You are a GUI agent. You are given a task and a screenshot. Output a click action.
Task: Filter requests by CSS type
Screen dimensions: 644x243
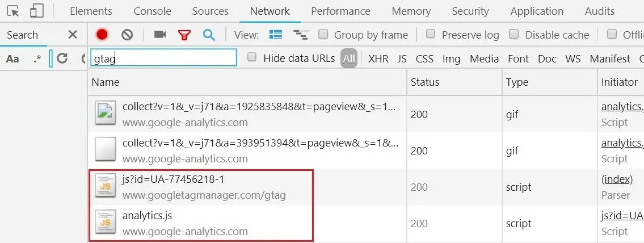424,59
